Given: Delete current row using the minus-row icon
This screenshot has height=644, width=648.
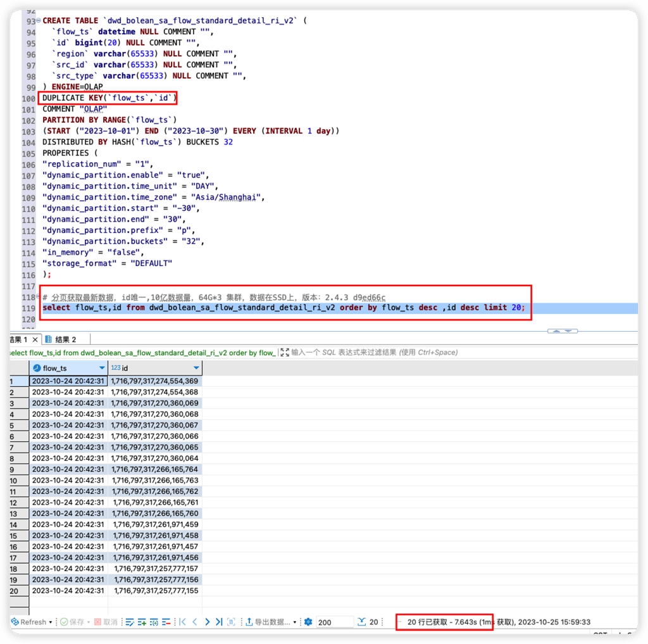Looking at the screenshot, I should (x=166, y=622).
